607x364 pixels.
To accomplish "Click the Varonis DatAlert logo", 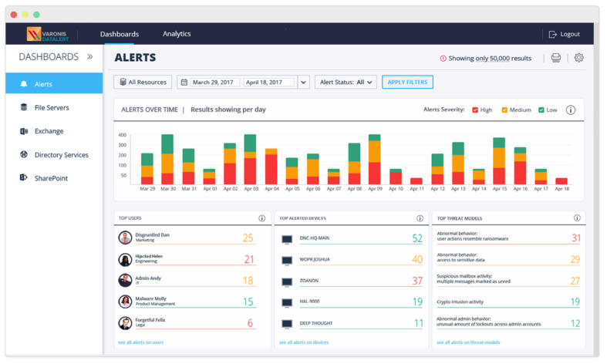I will tap(48, 34).
